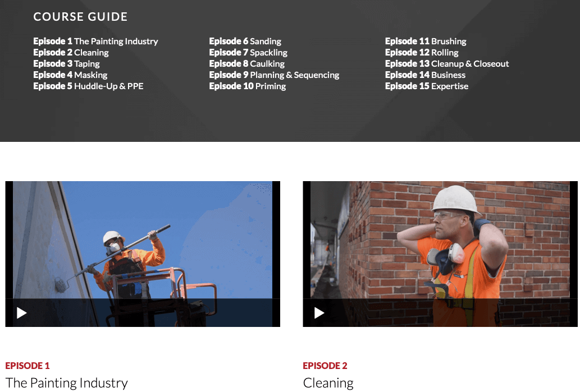Play the Episode 1 painting video
Screen dimensions: 580x392
coord(22,313)
